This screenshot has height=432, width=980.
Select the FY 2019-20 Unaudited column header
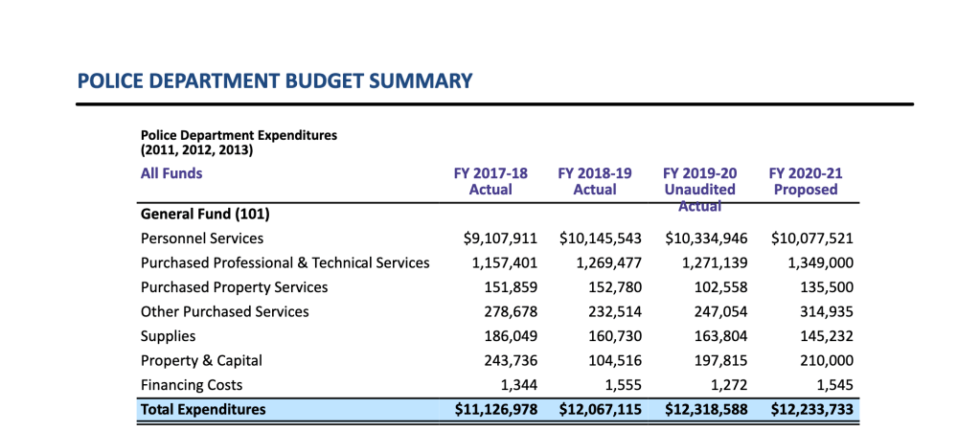pyautogui.click(x=699, y=182)
